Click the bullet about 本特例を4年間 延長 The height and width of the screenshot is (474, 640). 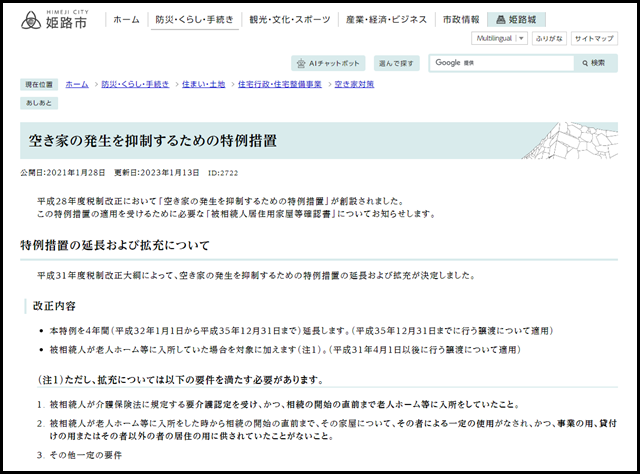pos(301,331)
